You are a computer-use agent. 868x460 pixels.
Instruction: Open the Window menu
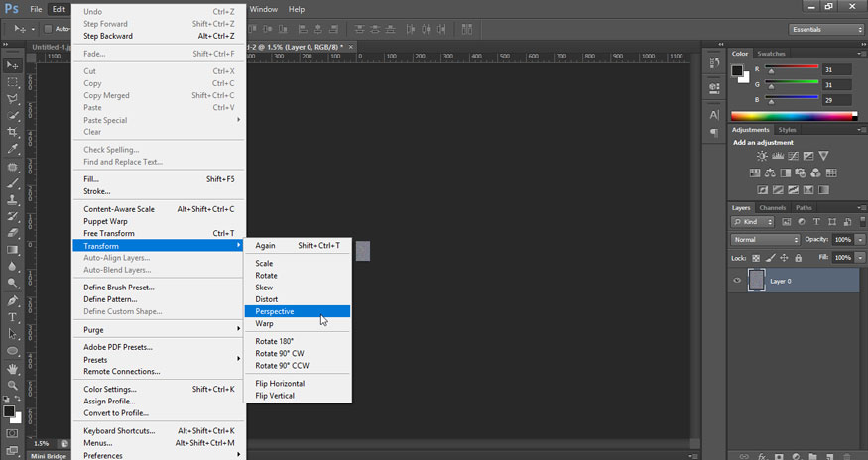[x=264, y=9]
